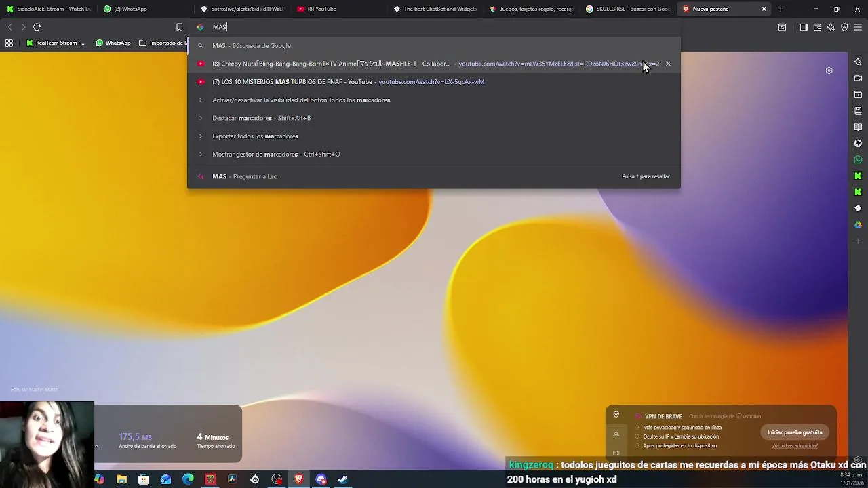Click the Foto de Martin Martz credit
The width and height of the screenshot is (868, 488).
[34, 390]
